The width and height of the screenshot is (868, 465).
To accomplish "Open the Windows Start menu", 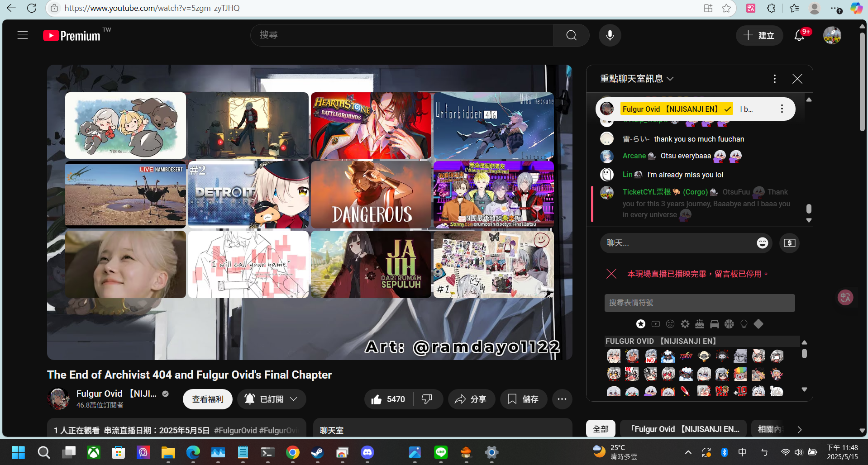I will 19,452.
